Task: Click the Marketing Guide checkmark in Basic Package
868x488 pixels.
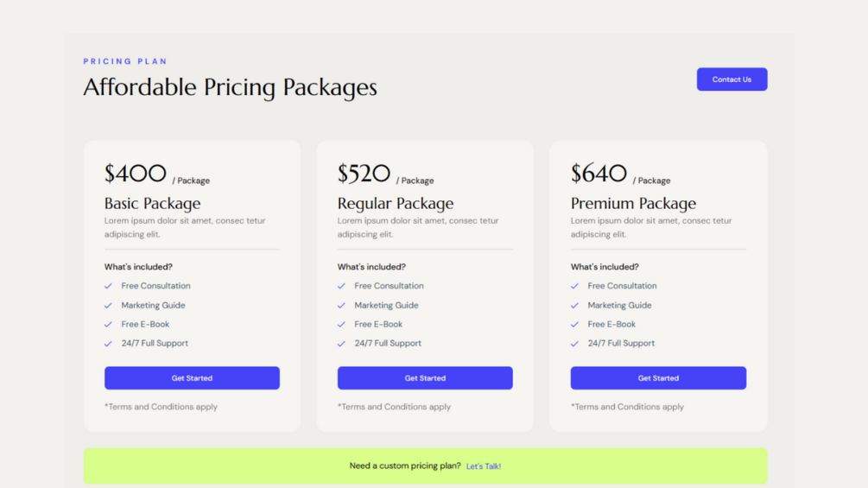Action: 109,306
